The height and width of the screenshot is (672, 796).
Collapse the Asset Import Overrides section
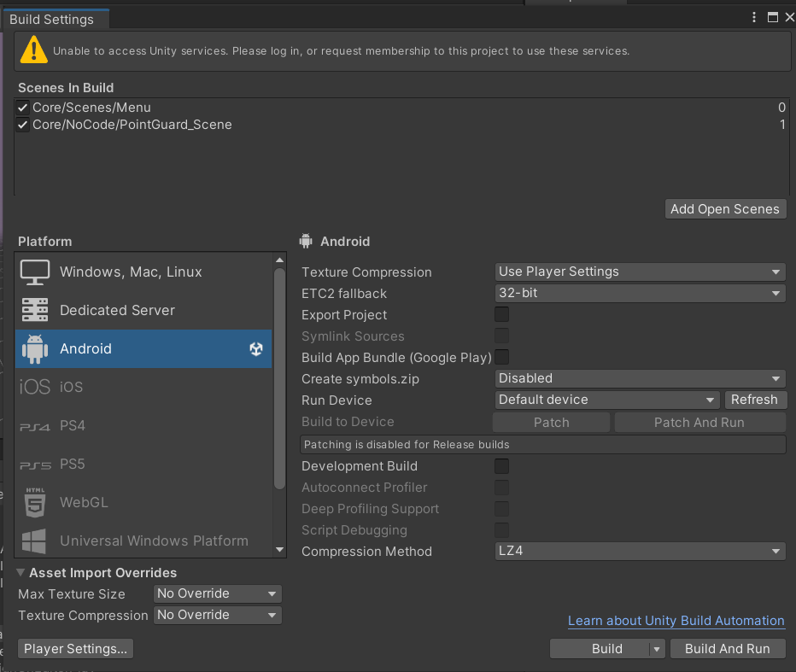21,573
